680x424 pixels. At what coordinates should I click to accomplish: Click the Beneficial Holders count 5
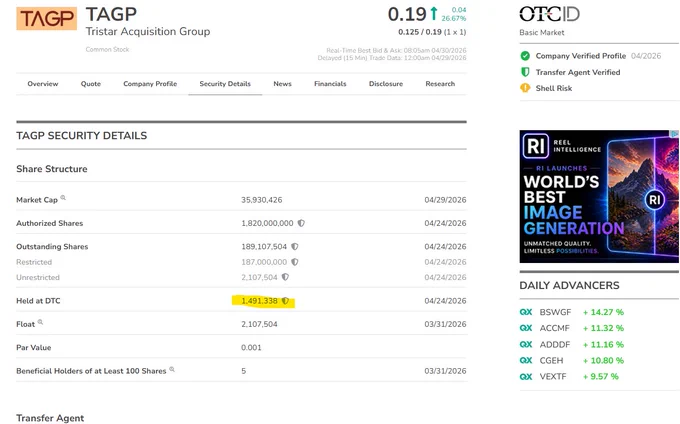[x=244, y=371]
